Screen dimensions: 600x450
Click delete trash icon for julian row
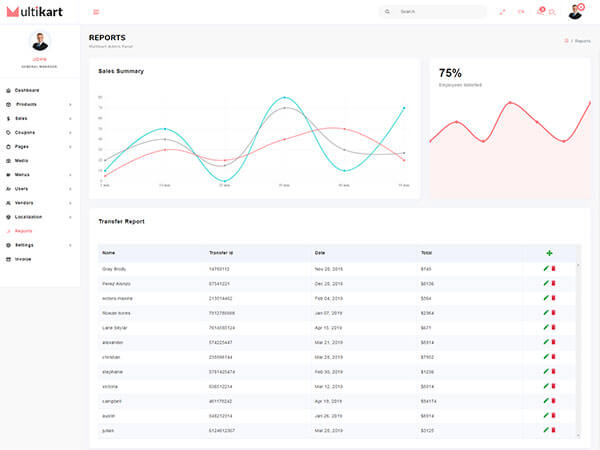pos(553,430)
